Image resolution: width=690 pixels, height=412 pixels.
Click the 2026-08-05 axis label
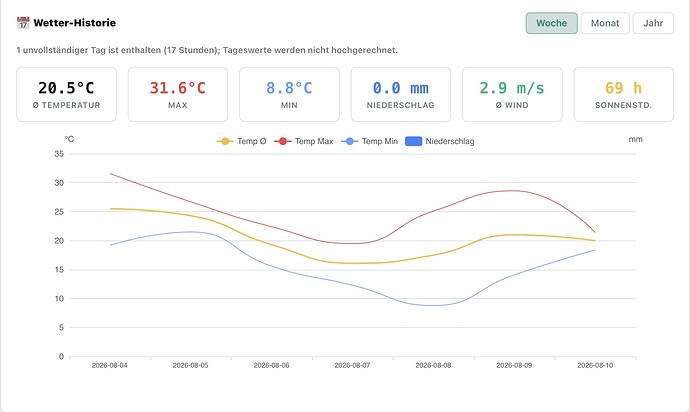click(x=191, y=365)
